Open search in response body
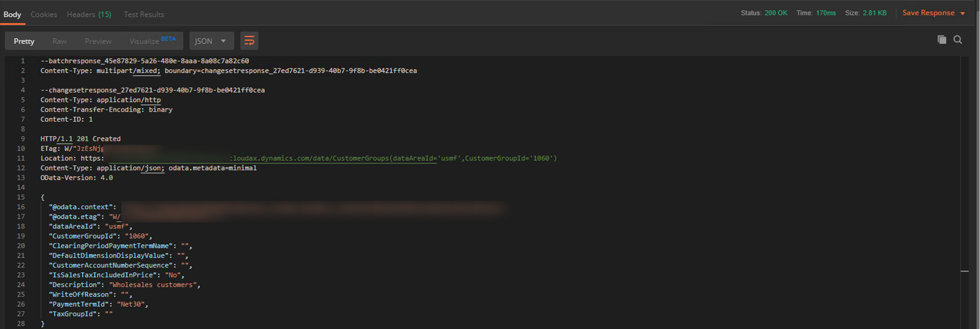Screen dimensions: 980x329 click(958, 40)
